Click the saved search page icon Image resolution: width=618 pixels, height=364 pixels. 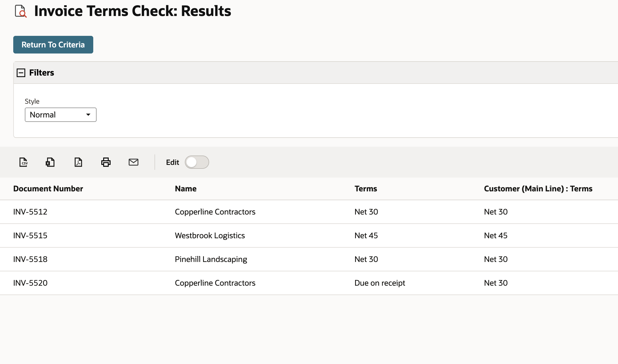(x=21, y=11)
